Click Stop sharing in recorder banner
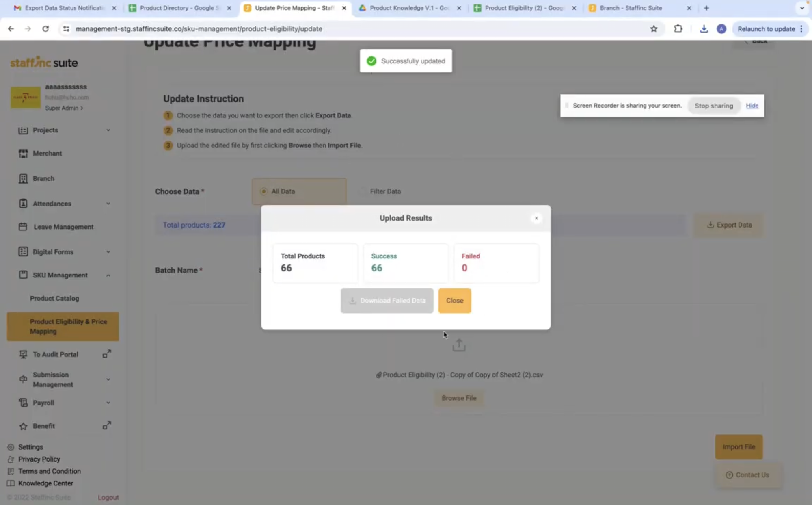812x505 pixels. 713,106
